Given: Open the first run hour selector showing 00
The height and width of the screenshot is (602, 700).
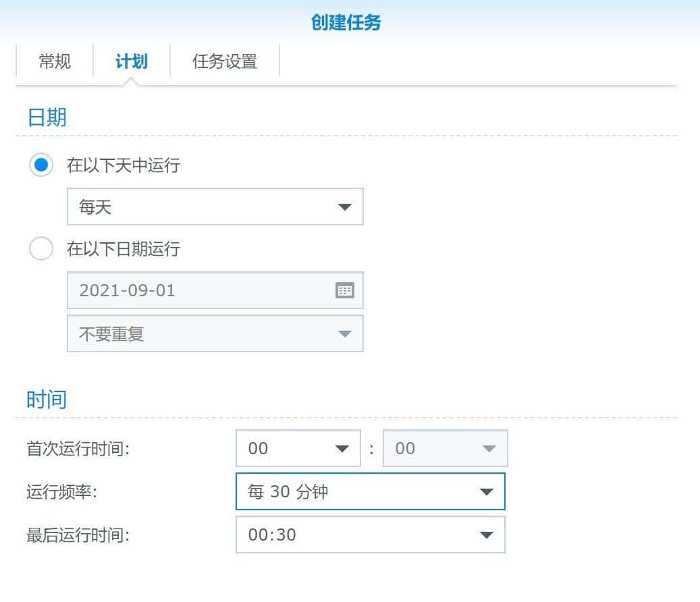Looking at the screenshot, I should click(298, 448).
